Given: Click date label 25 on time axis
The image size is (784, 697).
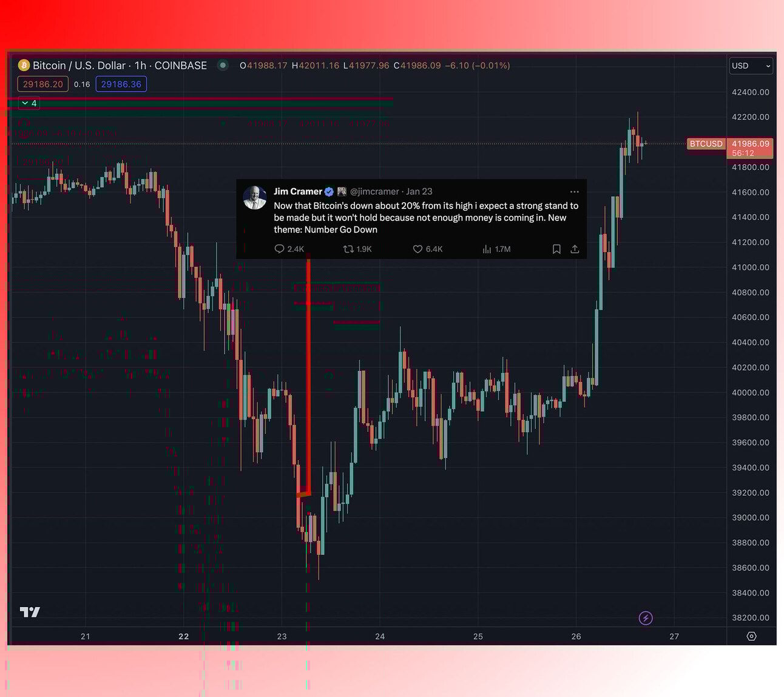Looking at the screenshot, I should point(478,636).
